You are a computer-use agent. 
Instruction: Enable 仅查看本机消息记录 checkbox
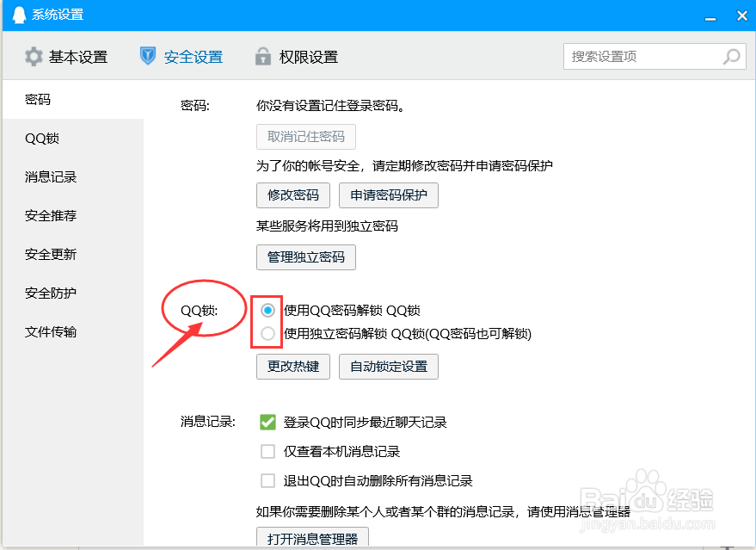click(267, 452)
